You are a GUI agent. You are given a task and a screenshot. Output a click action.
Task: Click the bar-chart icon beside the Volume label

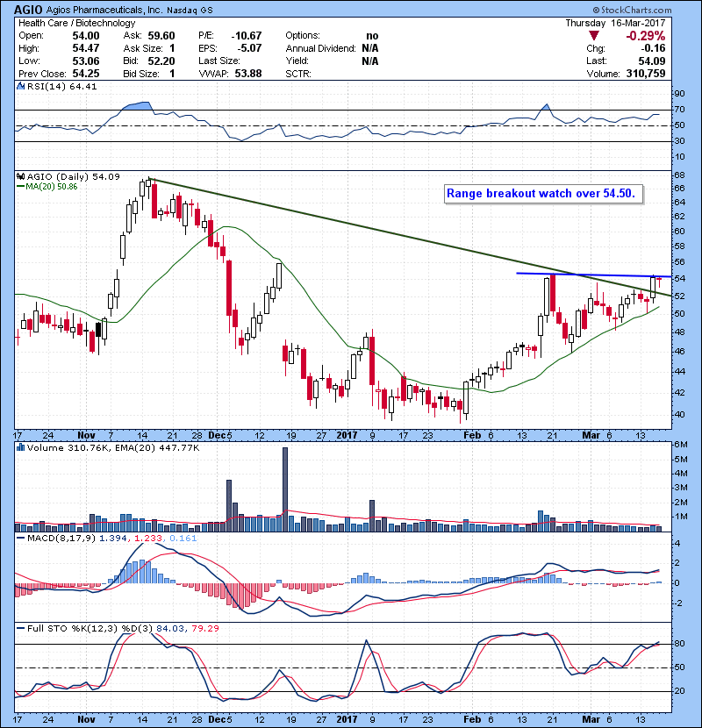[x=20, y=447]
